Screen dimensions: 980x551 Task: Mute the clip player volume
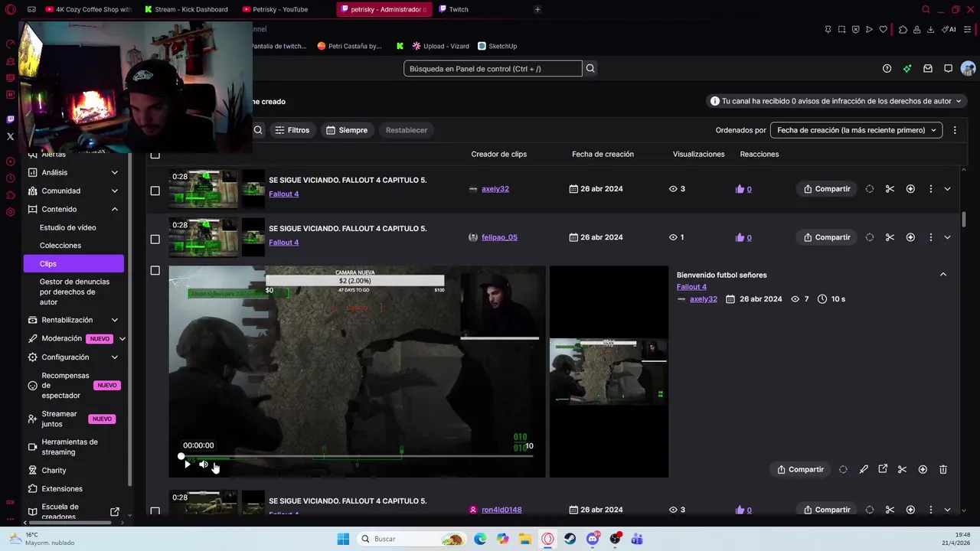204,465
